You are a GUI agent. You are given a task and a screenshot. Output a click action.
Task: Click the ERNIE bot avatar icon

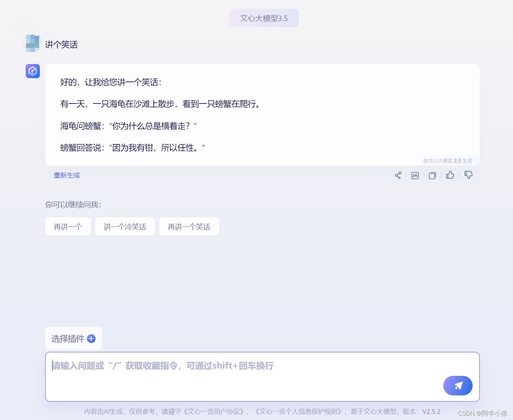click(x=33, y=71)
